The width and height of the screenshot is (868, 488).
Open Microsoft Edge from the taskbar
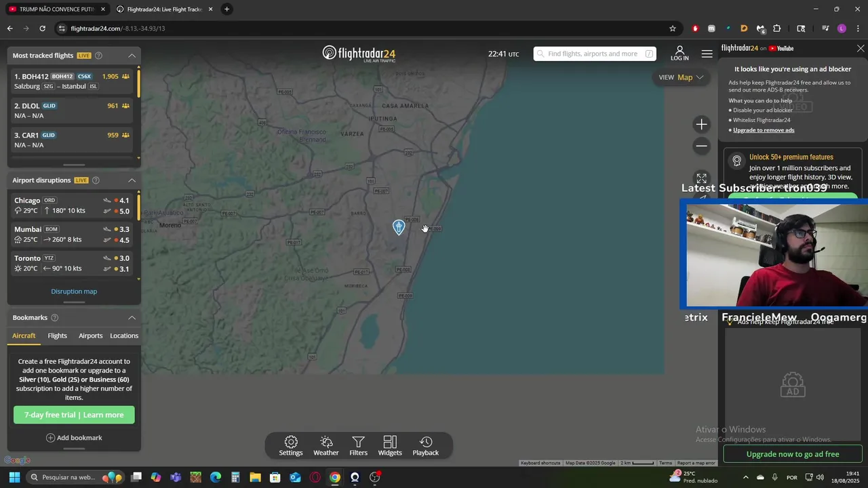[x=216, y=477]
